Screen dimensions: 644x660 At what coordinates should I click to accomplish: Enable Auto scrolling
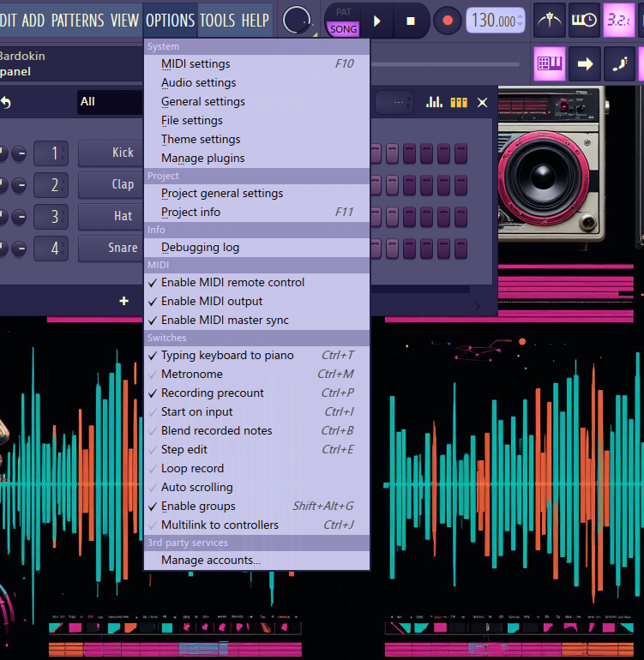click(x=257, y=488)
